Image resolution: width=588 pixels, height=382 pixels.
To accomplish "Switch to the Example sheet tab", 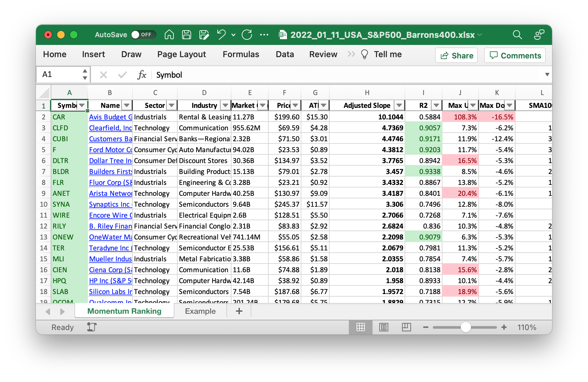I will pos(200,311).
